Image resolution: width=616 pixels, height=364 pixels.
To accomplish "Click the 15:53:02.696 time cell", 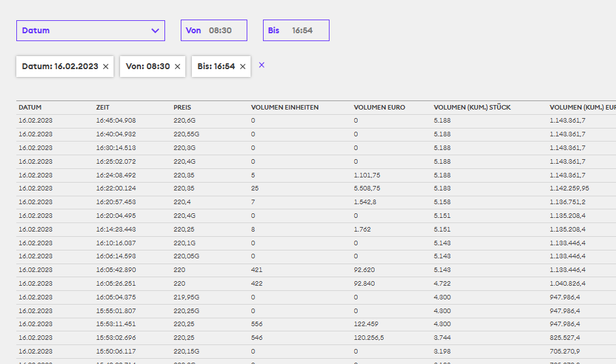I will tap(116, 338).
